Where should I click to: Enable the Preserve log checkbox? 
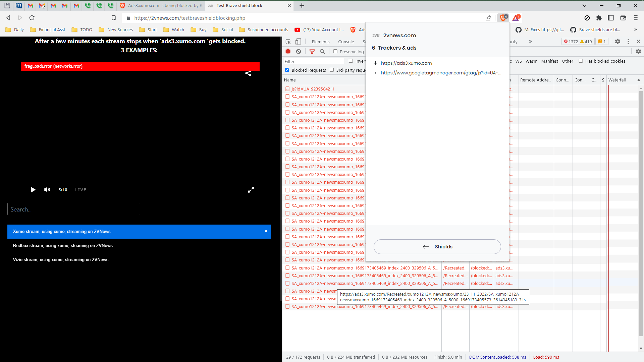[335, 51]
